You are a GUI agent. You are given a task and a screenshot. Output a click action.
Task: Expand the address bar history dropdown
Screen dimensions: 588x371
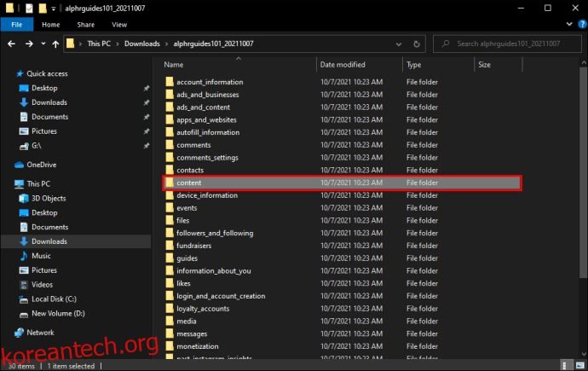[398, 43]
